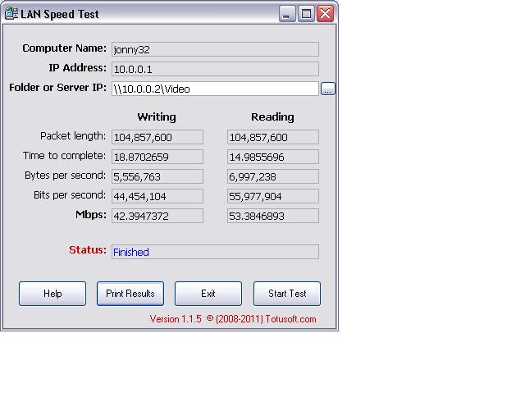The width and height of the screenshot is (525, 420).
Task: Click the Status field showing Finished
Action: point(215,252)
